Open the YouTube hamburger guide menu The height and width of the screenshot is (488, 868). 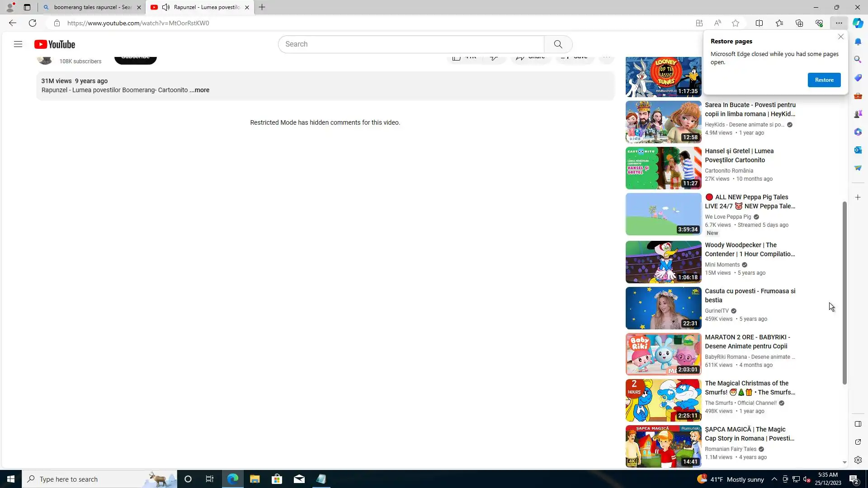[18, 44]
